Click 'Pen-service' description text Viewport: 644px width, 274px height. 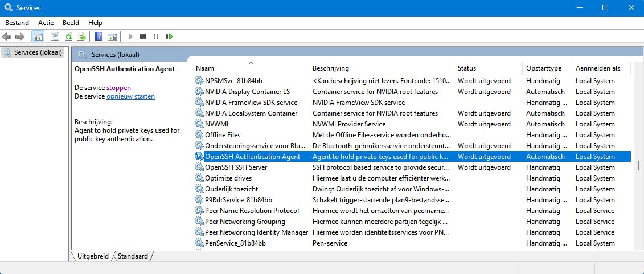point(330,243)
